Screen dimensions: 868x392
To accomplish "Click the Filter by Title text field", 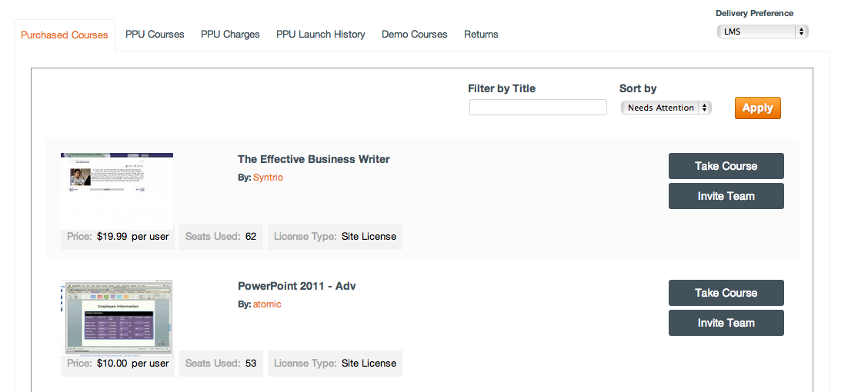I will (x=538, y=108).
